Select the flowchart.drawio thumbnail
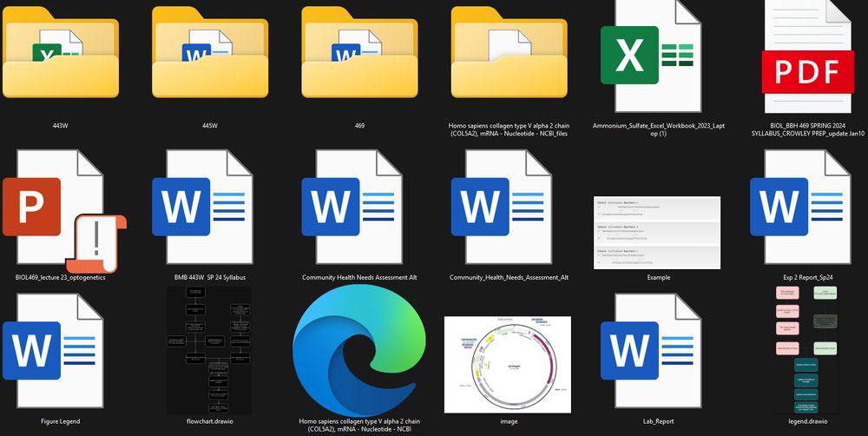This screenshot has width=868, height=436. tap(209, 349)
